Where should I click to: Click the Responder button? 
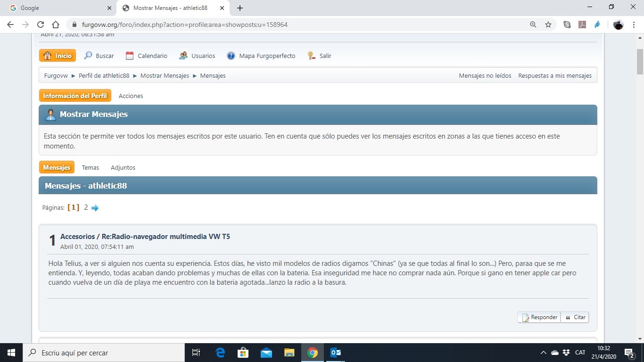coord(539,317)
